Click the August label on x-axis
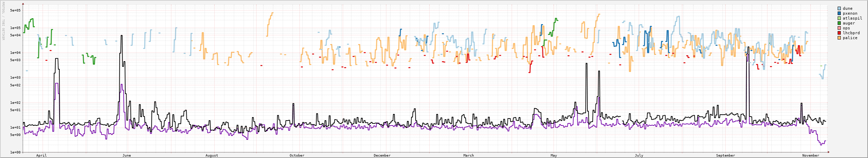The image size is (868, 158). pos(212,156)
